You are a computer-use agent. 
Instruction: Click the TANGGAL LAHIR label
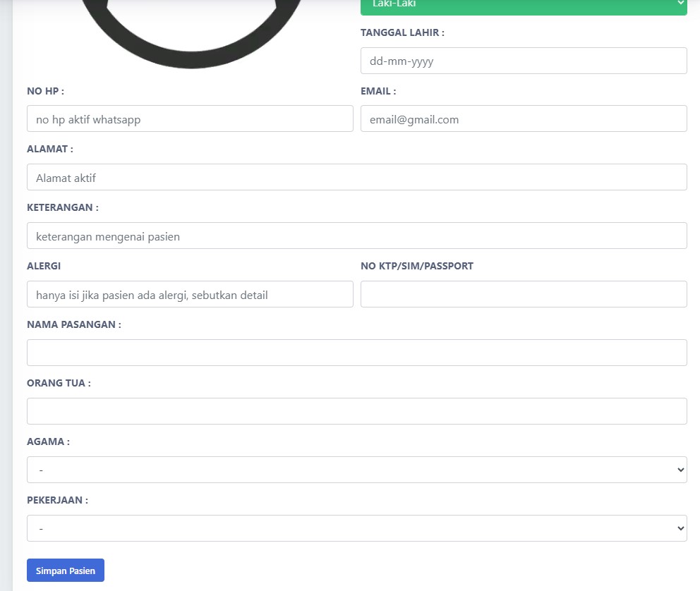[402, 32]
